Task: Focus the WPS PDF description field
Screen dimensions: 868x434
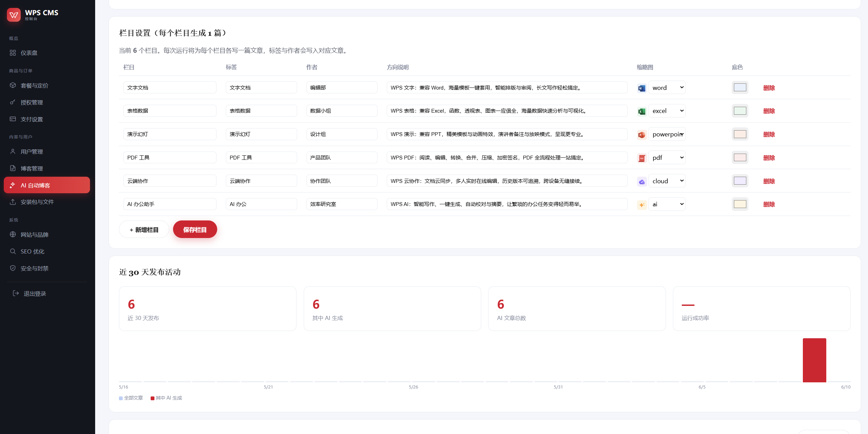Action: coord(507,157)
